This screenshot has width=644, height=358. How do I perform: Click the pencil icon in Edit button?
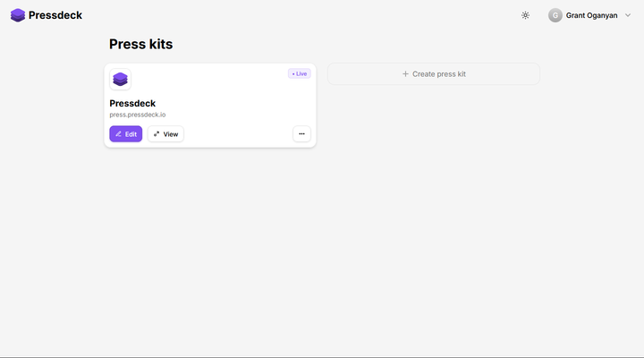pyautogui.click(x=119, y=134)
